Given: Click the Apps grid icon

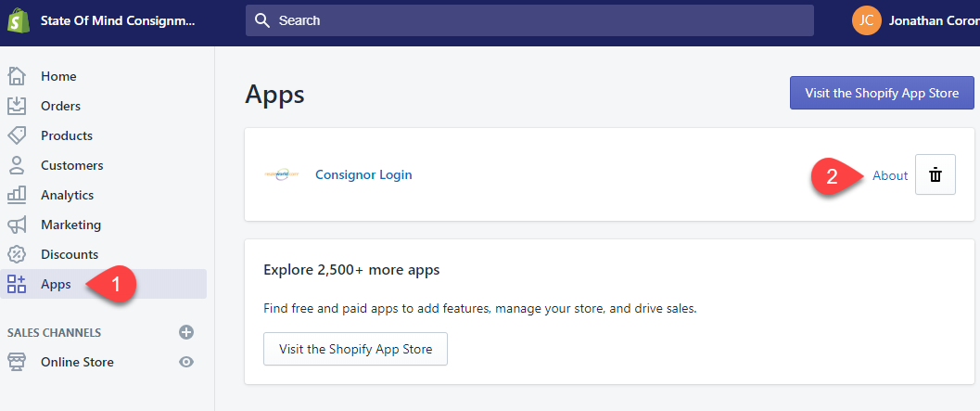Looking at the screenshot, I should click(17, 284).
